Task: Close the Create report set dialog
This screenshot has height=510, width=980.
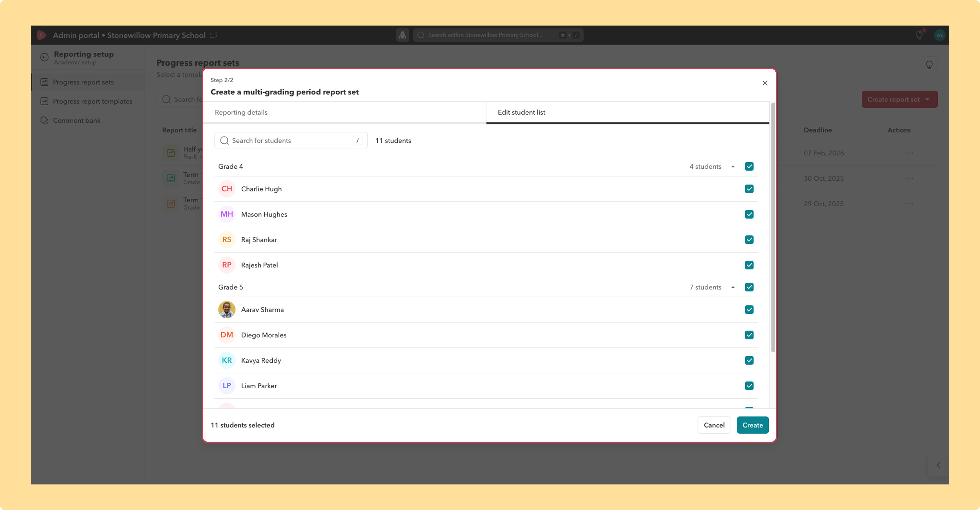Action: [x=765, y=83]
